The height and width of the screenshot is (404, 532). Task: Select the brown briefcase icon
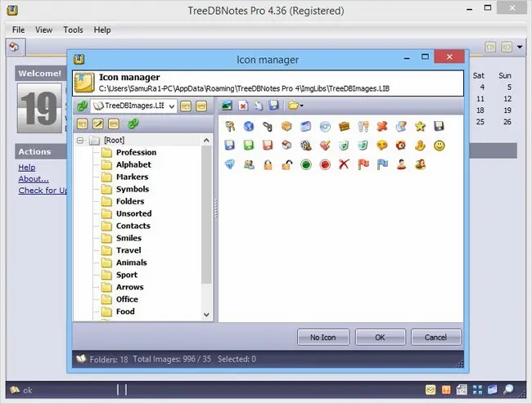point(344,127)
